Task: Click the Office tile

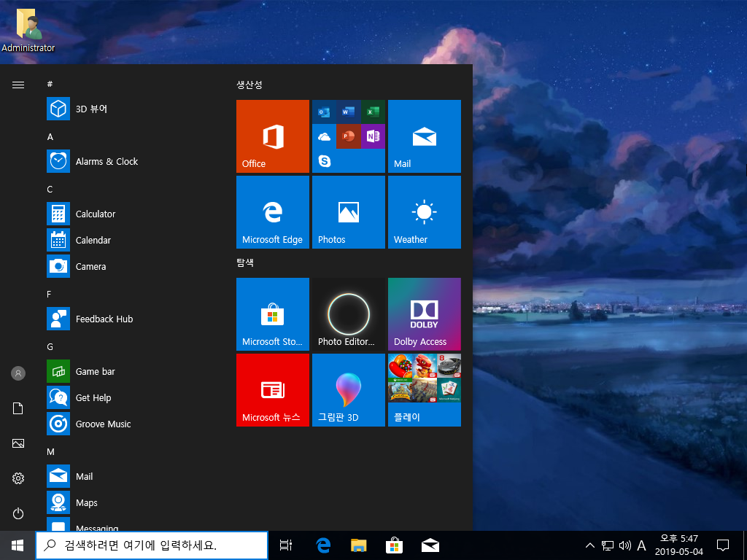Action: pos(273,136)
